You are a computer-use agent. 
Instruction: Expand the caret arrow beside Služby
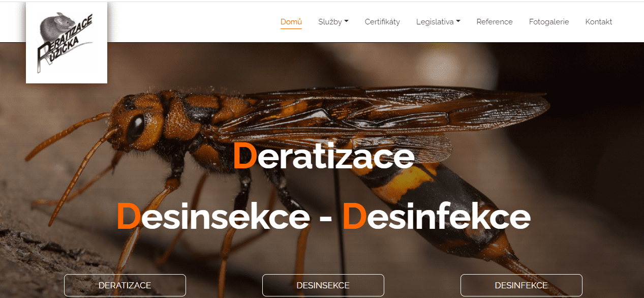point(346,22)
